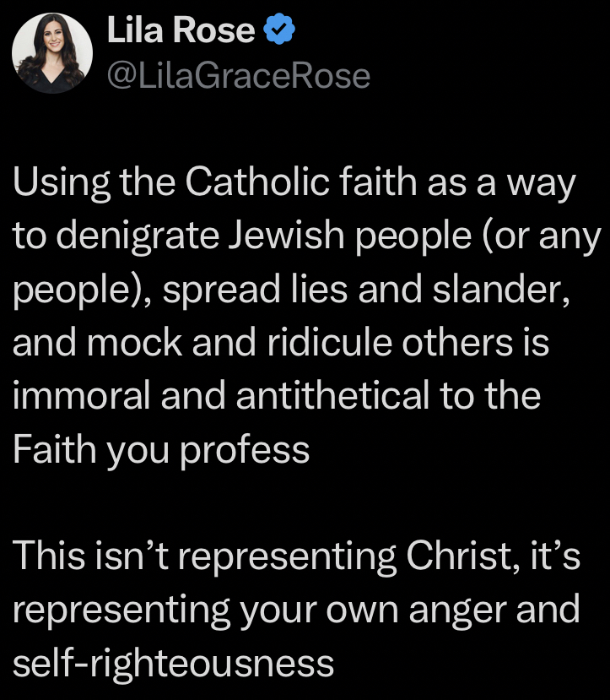This screenshot has height=700, width=610.
Task: Click the line "Faith you profess"
Action: (x=160, y=449)
